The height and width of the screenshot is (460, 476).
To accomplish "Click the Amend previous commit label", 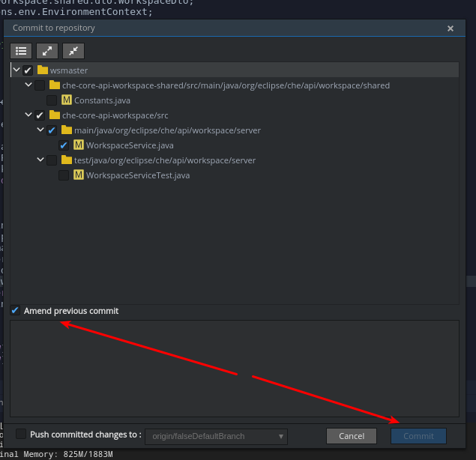I will 71,311.
